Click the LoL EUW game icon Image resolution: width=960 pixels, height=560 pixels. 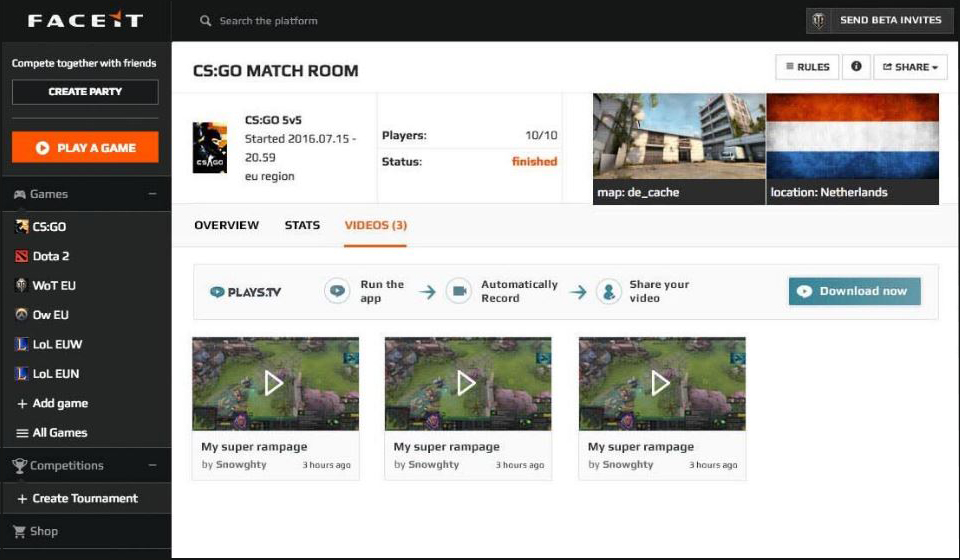pos(21,344)
